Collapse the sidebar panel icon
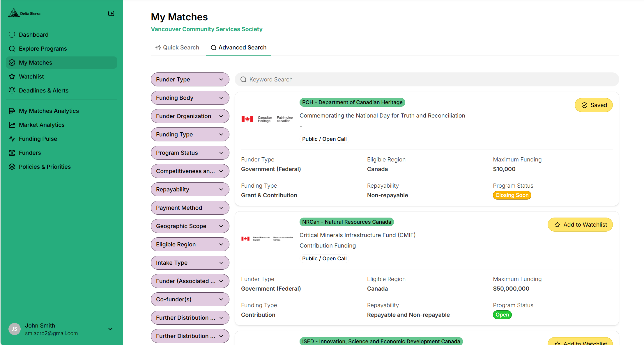The width and height of the screenshot is (644, 345). click(x=111, y=13)
